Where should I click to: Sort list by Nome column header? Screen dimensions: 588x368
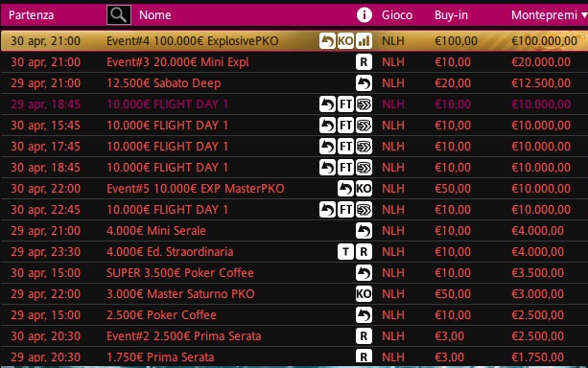tap(154, 15)
